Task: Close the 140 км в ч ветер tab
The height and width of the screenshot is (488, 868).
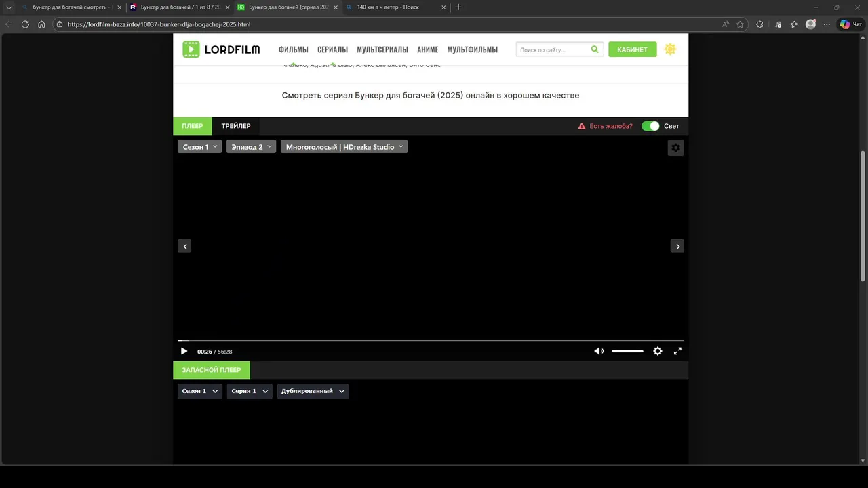Action: (443, 7)
